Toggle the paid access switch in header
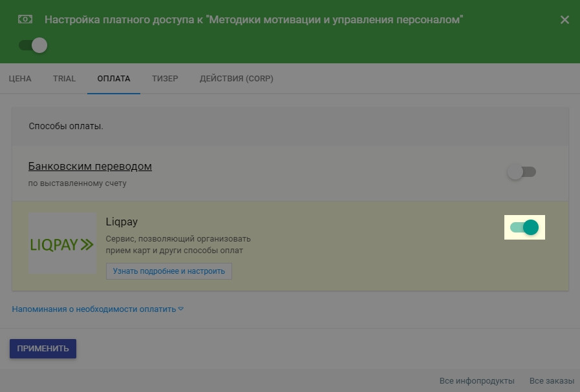 33,45
